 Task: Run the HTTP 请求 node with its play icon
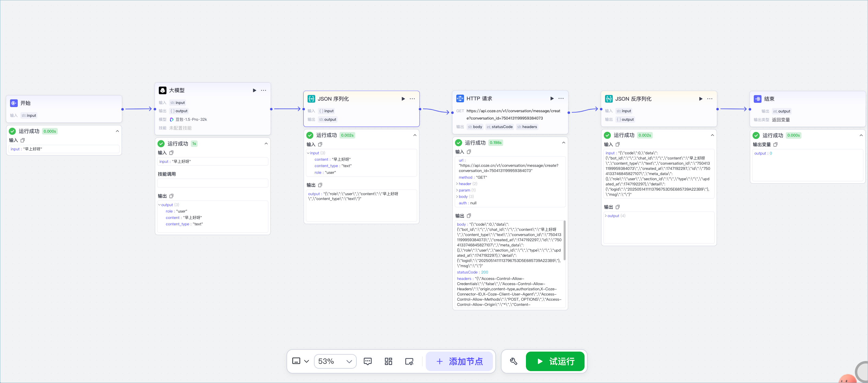pos(552,98)
